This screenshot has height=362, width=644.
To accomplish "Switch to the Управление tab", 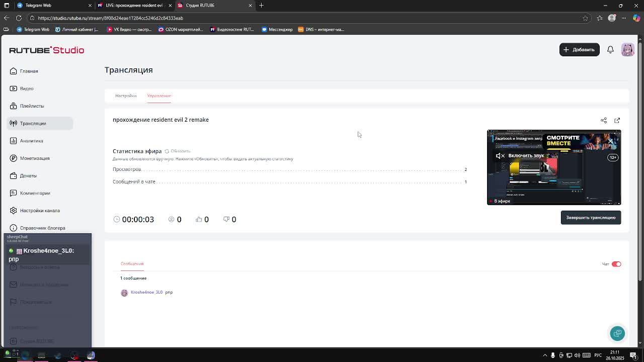I will pos(159,96).
